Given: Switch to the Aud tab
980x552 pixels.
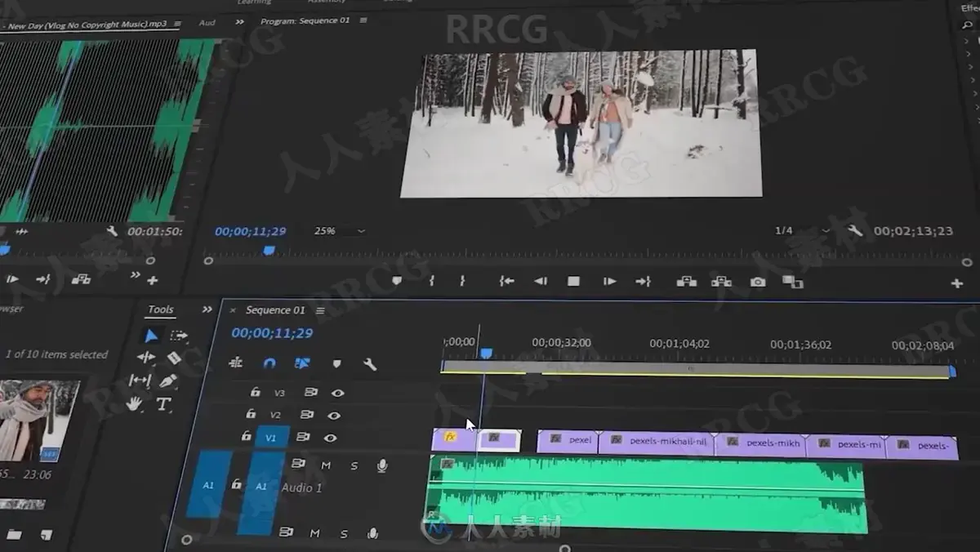Looking at the screenshot, I should (x=207, y=23).
